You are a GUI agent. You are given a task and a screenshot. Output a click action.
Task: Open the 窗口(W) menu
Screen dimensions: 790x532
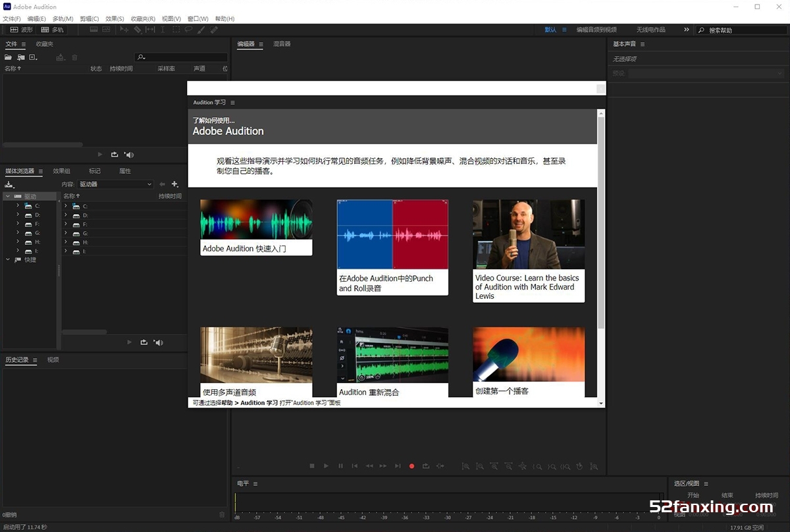pyautogui.click(x=197, y=18)
